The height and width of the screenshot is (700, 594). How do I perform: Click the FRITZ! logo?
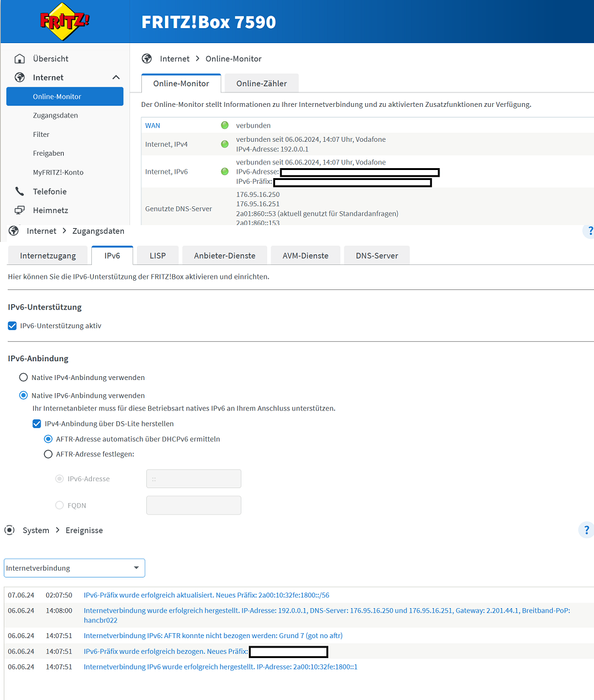[65, 21]
